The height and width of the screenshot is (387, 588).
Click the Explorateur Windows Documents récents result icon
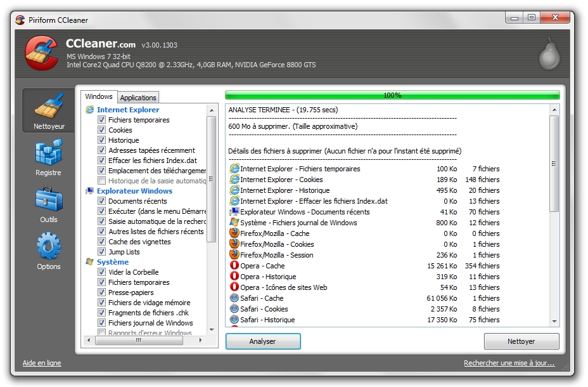coord(234,211)
